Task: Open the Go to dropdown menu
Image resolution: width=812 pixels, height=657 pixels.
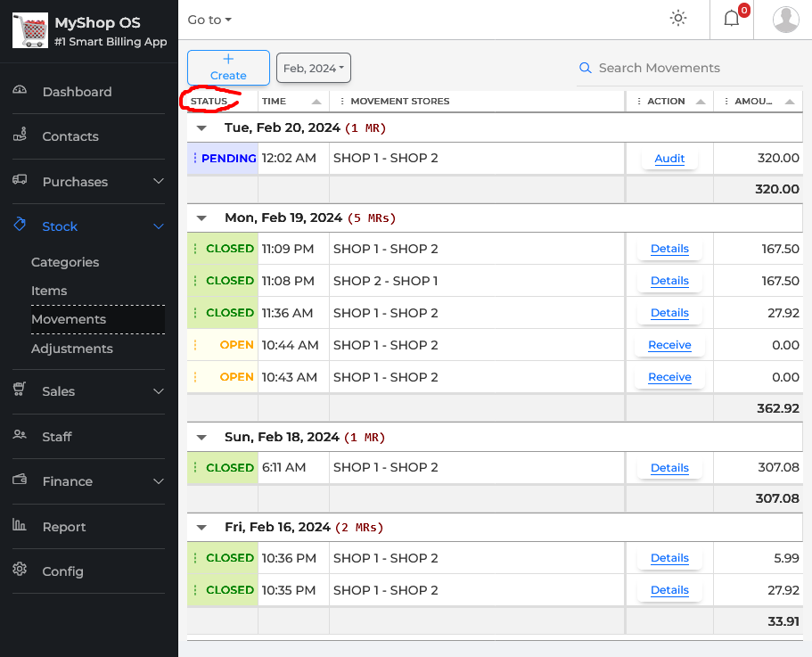Action: click(209, 20)
